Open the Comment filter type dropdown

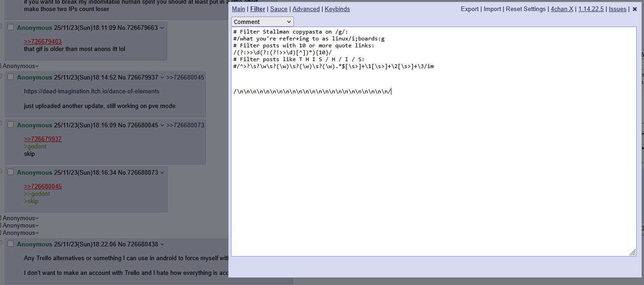pyautogui.click(x=262, y=22)
